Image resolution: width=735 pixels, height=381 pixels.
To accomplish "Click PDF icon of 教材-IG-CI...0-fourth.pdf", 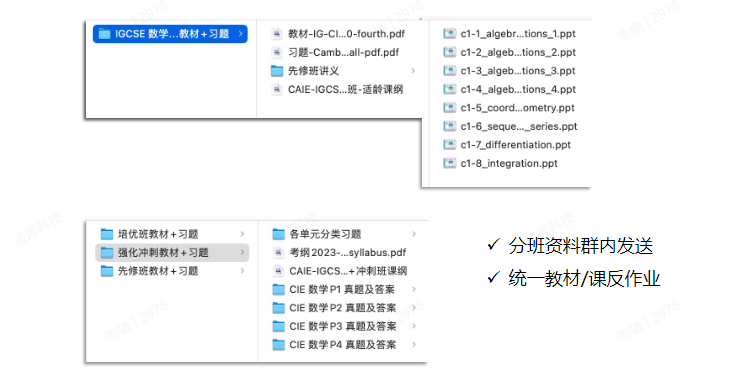I will click(277, 34).
